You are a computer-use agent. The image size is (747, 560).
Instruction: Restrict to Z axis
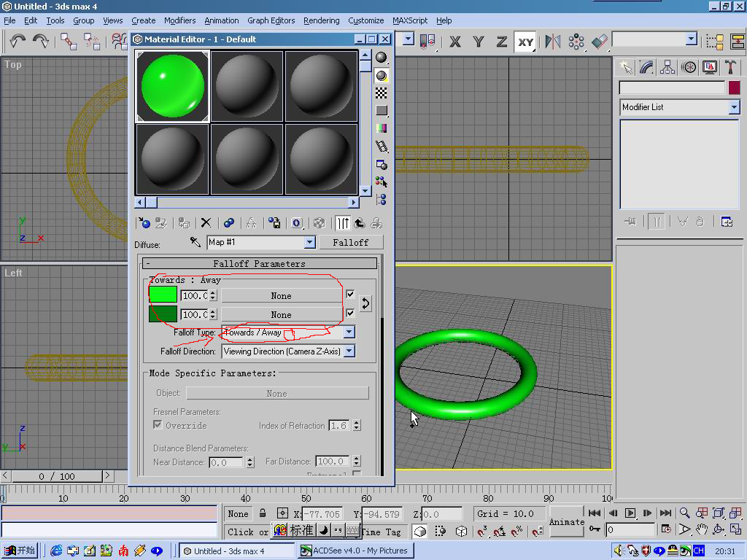(x=502, y=42)
